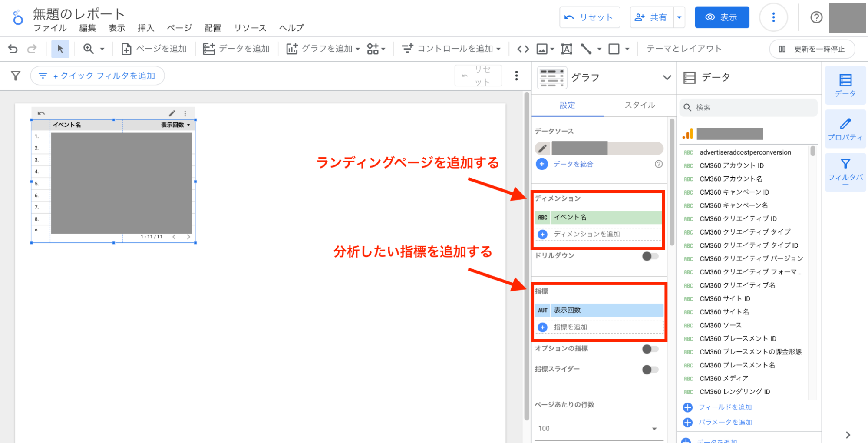Click the 指標を追加 slot
Screen dimensions: 868x443
coord(599,327)
